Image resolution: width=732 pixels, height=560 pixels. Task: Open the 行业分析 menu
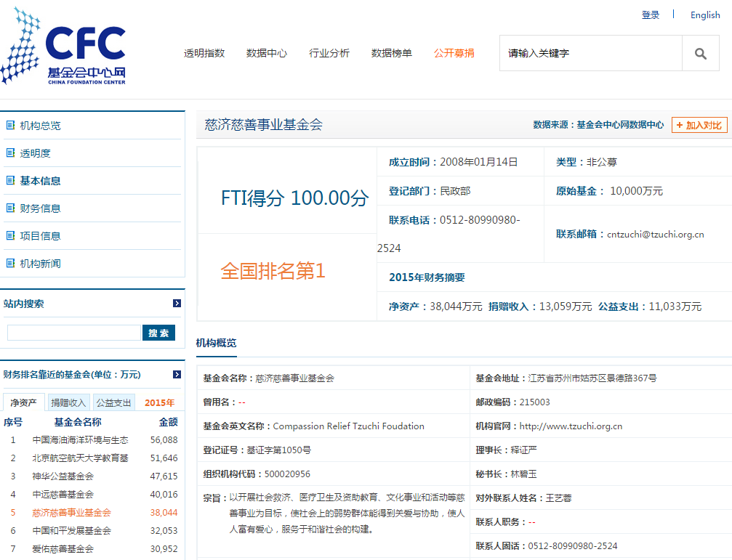click(x=329, y=53)
